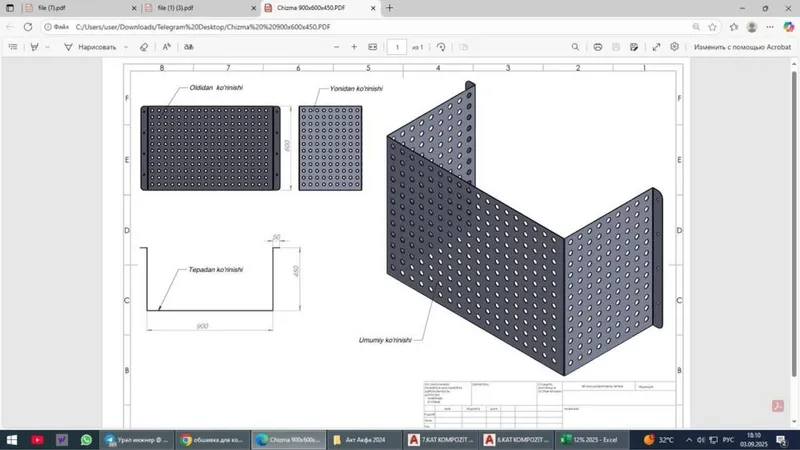Screen dimensions: 800x450
Task: Zoom out with minus button
Action: pos(336,47)
